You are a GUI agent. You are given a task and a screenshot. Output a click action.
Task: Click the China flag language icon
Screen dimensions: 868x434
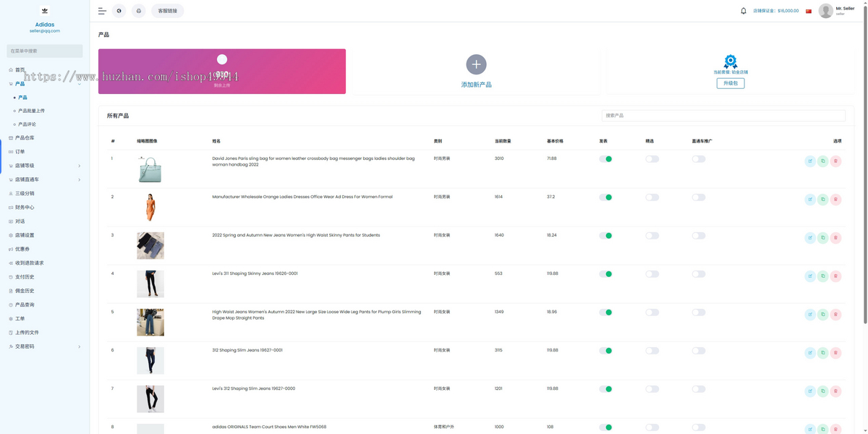click(x=809, y=11)
